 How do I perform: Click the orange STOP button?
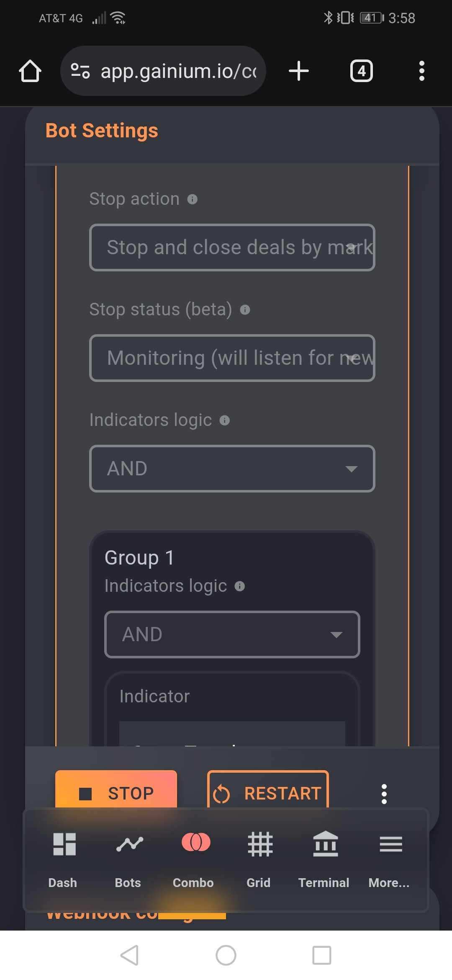[x=116, y=789]
